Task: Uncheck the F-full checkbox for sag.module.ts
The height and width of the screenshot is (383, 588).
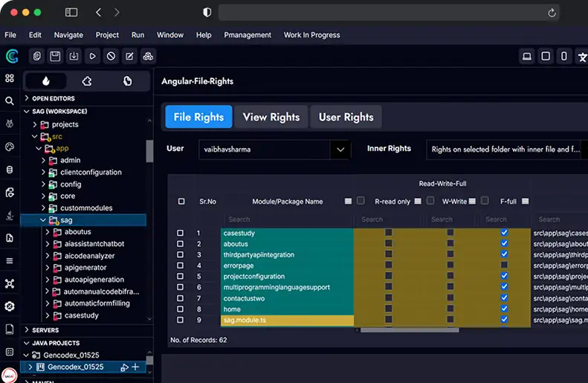Action: pos(505,319)
